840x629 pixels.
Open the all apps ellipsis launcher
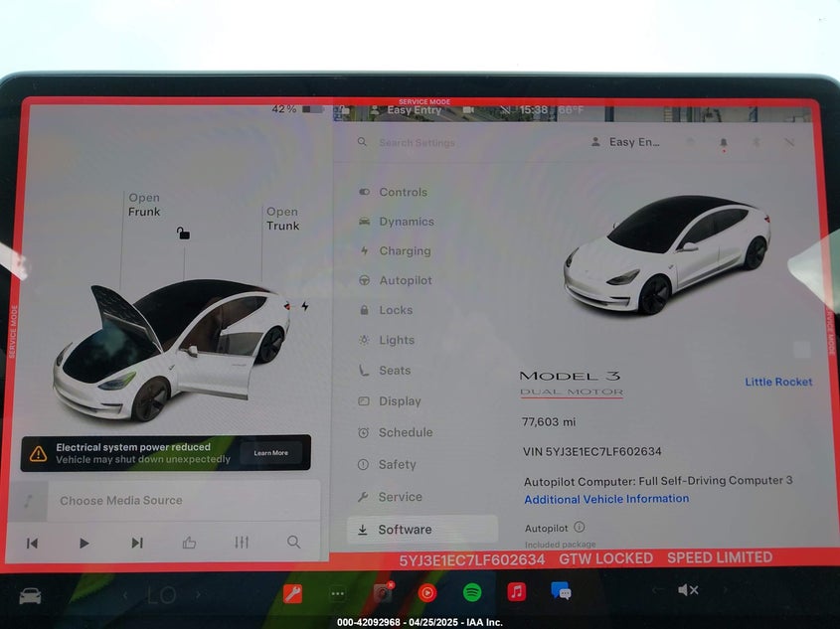click(338, 593)
